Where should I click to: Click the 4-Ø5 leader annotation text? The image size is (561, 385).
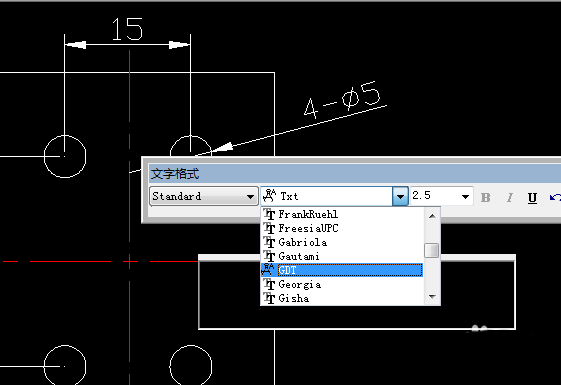[342, 99]
